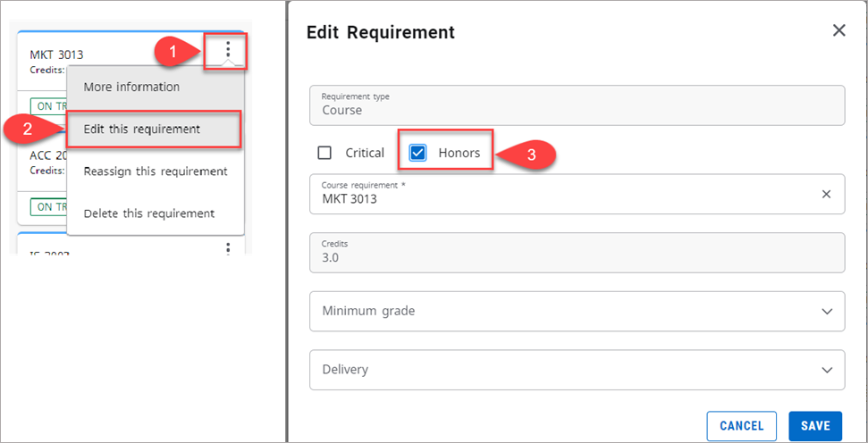868x443 pixels.
Task: Open the three-dot menu on the IS card
Action: (x=228, y=247)
